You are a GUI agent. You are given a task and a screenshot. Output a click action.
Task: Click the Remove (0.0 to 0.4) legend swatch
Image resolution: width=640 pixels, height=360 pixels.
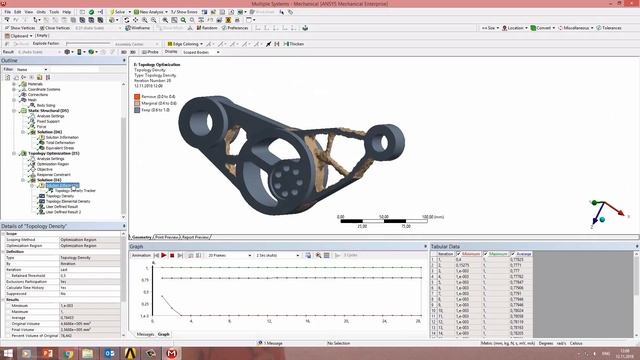pyautogui.click(x=137, y=97)
